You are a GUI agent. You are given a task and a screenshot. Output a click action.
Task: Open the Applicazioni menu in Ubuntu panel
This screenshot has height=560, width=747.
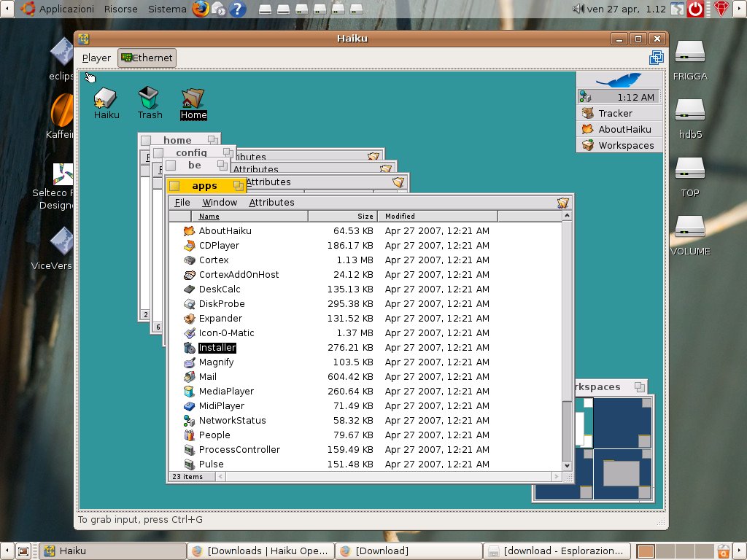(x=66, y=9)
